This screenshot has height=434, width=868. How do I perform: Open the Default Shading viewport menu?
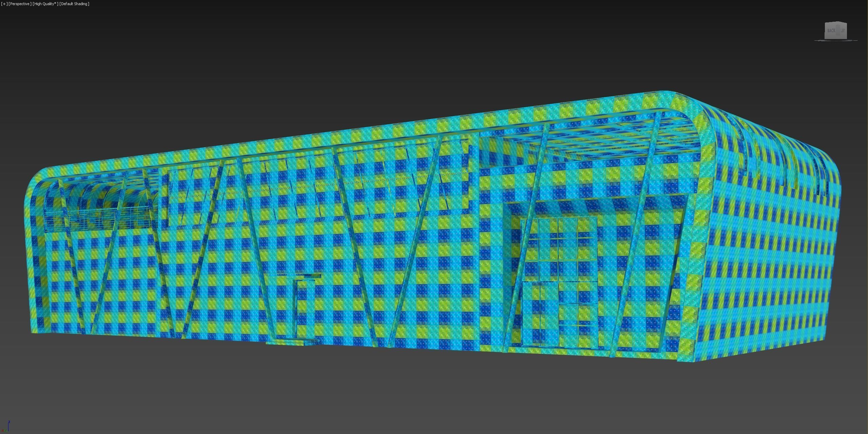[74, 4]
